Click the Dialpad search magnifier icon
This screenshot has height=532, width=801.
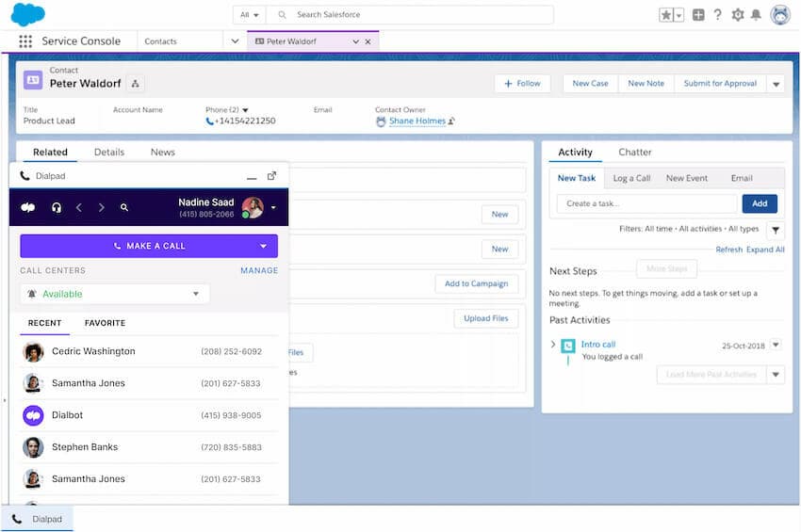point(124,207)
